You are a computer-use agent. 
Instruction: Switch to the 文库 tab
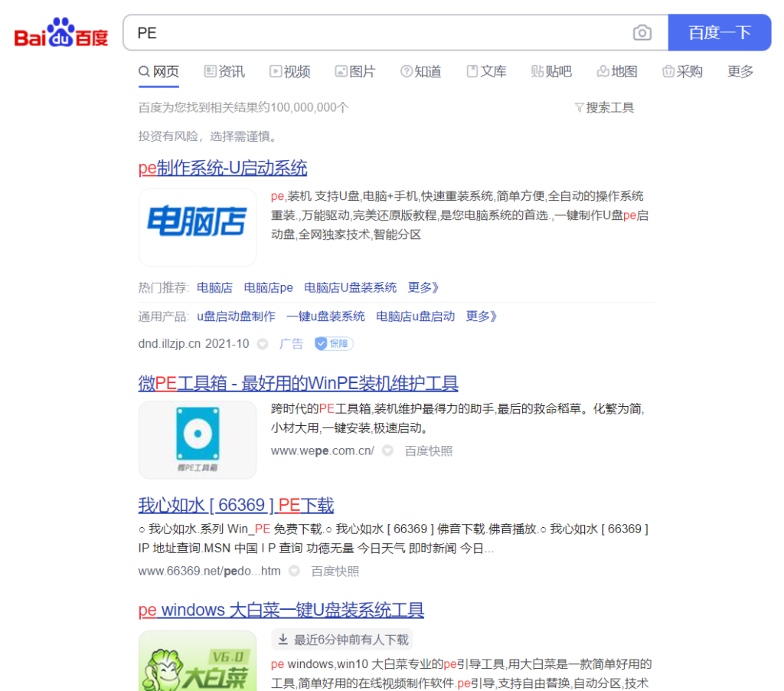point(486,71)
